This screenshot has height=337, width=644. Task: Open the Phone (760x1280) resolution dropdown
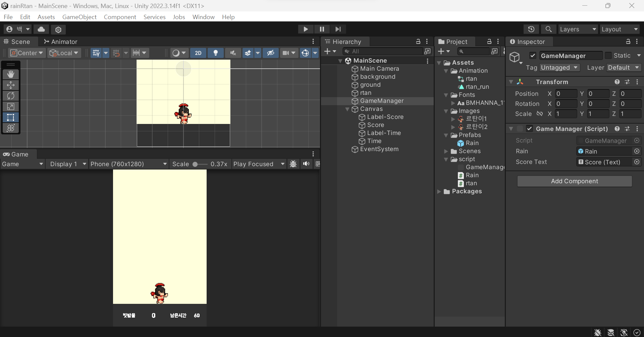point(129,164)
